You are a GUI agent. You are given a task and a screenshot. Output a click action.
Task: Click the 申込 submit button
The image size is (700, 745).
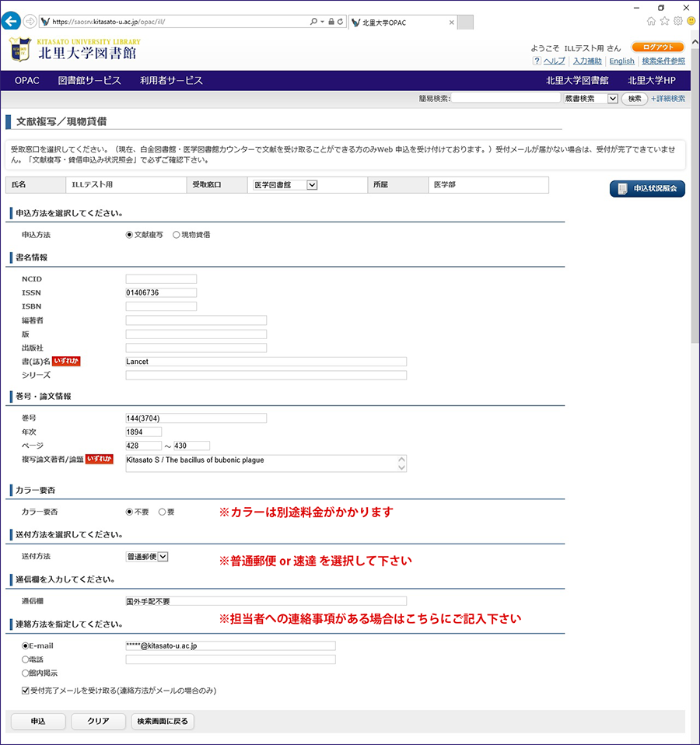[x=38, y=721]
